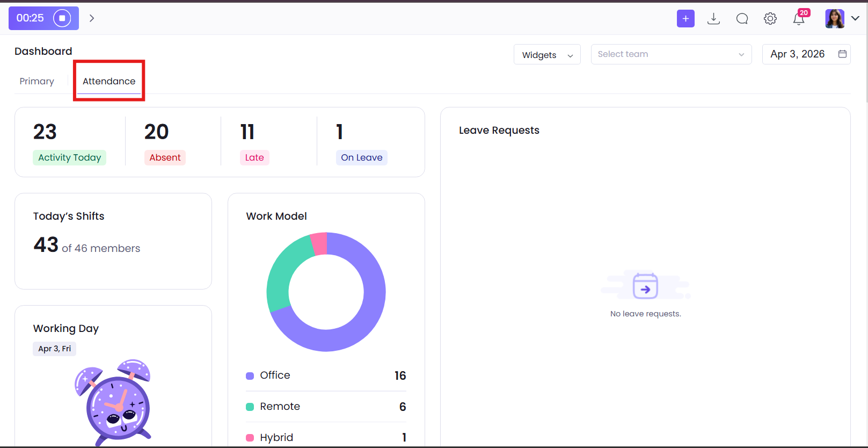Click the purple Office legend swatch
Image resolution: width=868 pixels, height=448 pixels.
coord(250,376)
